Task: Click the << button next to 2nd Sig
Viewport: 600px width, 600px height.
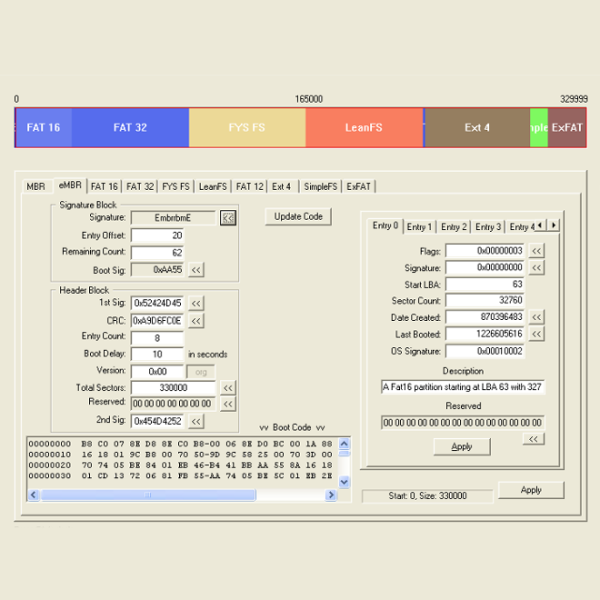Action: coord(196,421)
